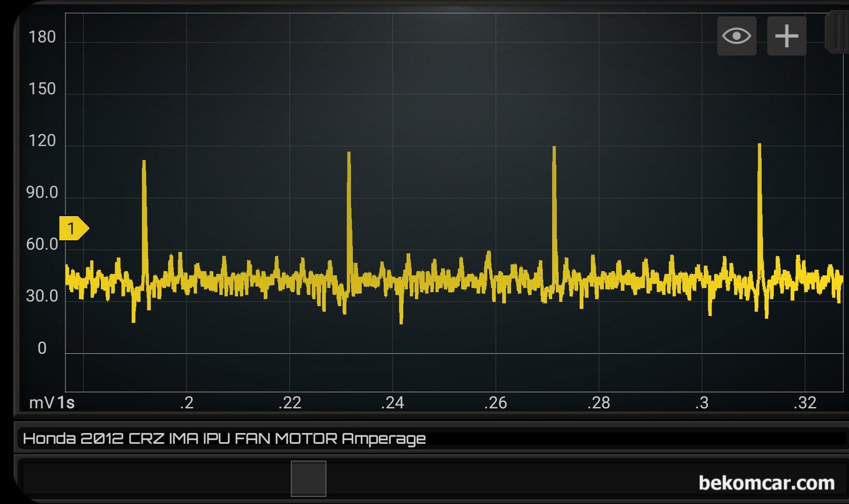The image size is (849, 504).
Task: Click the plus icon to add a channel
Action: tap(786, 36)
